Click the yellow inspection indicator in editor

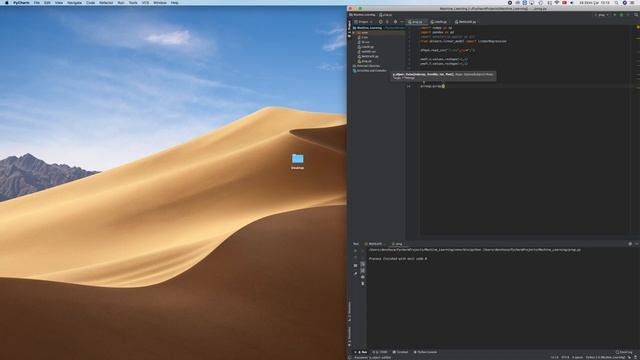click(x=638, y=27)
